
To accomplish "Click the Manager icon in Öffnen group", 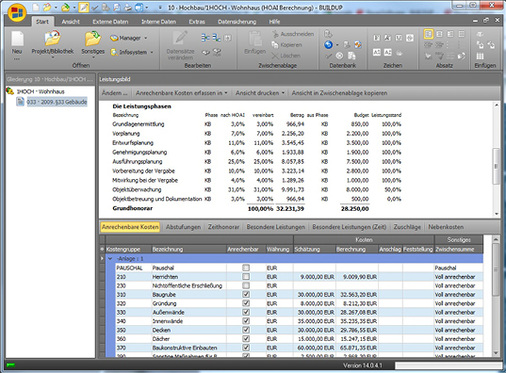I will (x=114, y=38).
